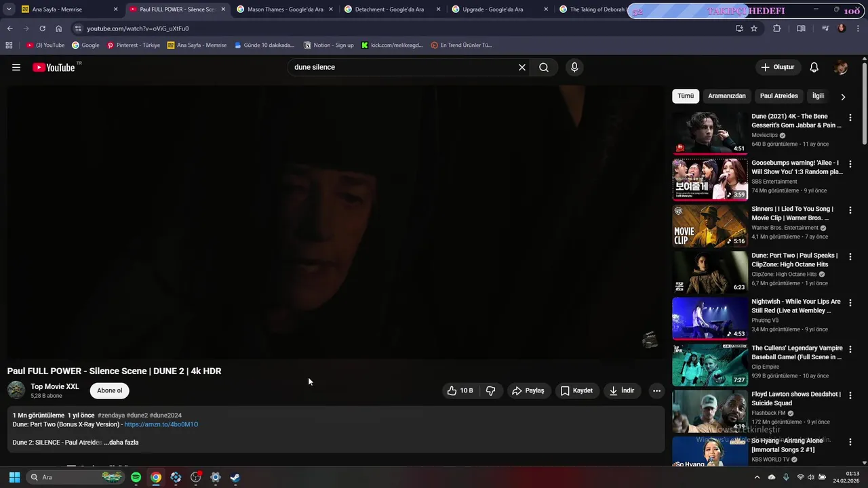The width and height of the screenshot is (868, 488).
Task: Open reading mode side panel icon
Action: click(x=801, y=28)
